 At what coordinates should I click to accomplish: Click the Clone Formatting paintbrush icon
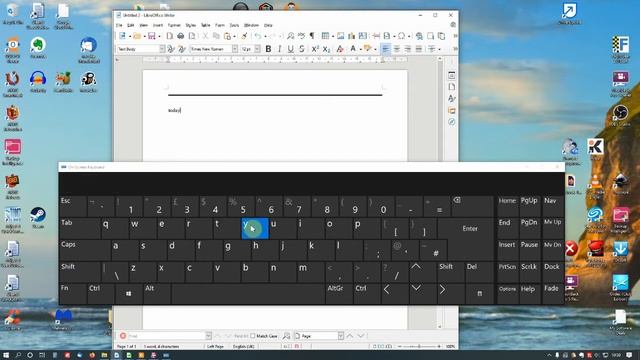244,36
